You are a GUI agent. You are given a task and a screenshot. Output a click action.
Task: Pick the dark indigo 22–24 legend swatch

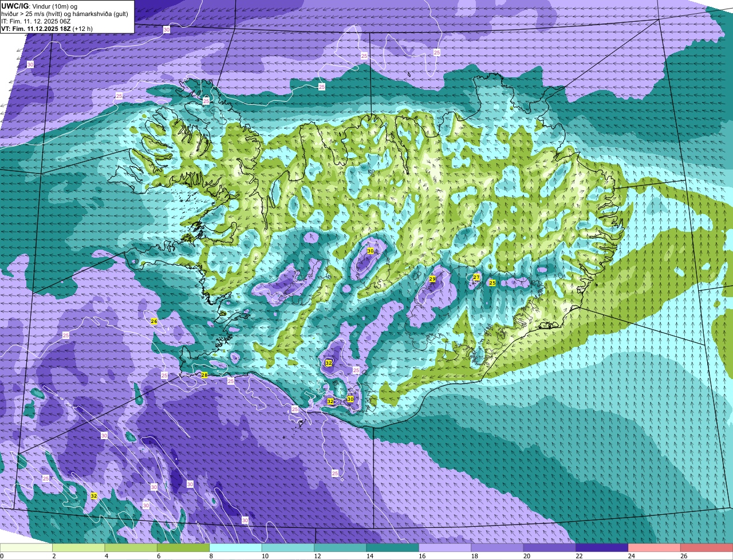[602, 547]
